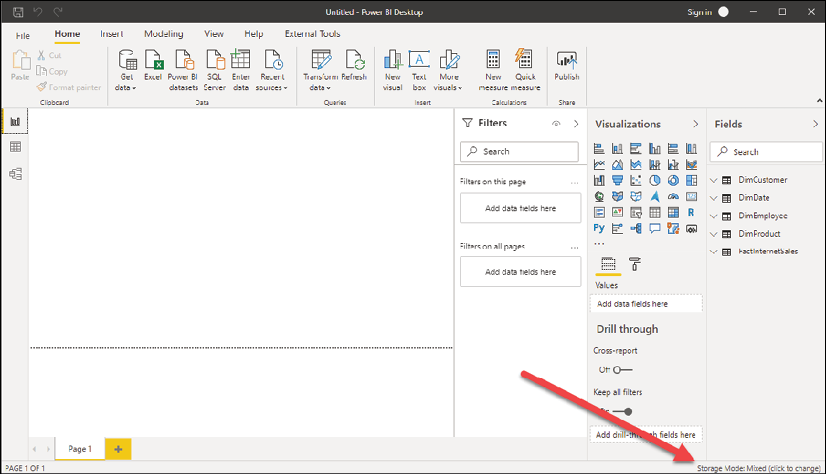Select the Donut chart visual

click(x=673, y=181)
